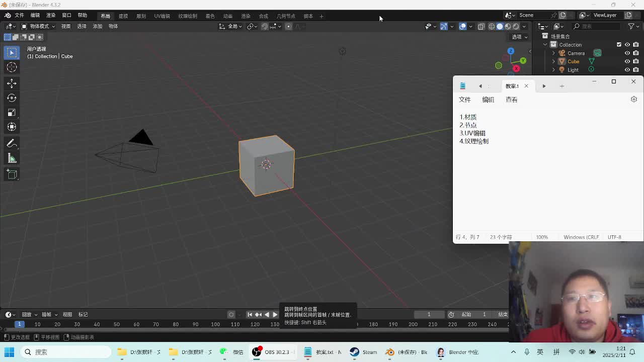Switch to the Texture Paint workspace tab

188,16
